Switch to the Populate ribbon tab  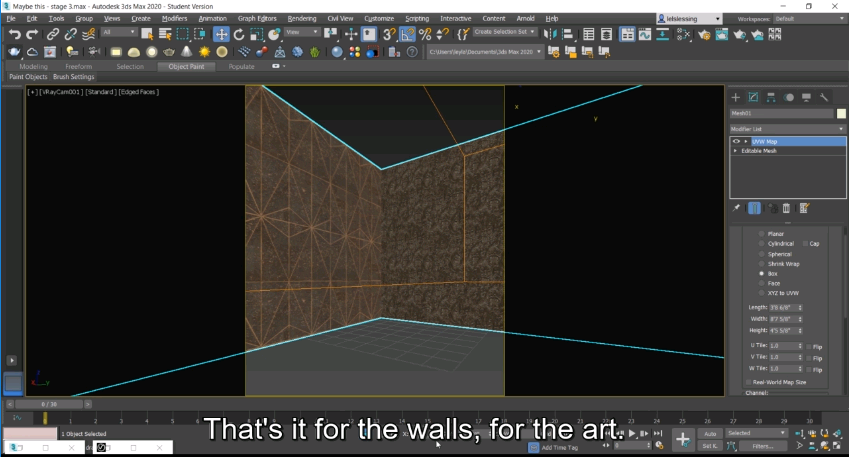pyautogui.click(x=241, y=67)
